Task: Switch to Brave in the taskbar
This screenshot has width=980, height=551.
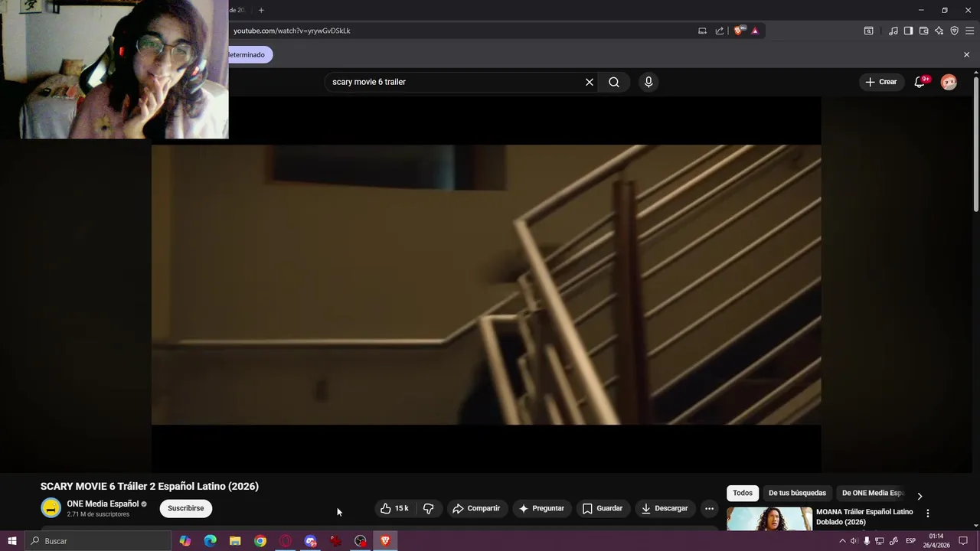Action: (385, 541)
